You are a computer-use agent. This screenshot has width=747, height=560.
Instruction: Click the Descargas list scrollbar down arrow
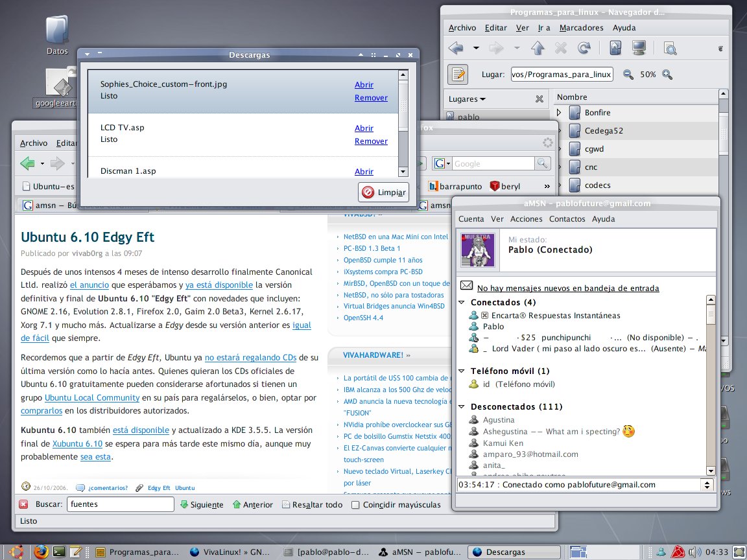[x=403, y=172]
